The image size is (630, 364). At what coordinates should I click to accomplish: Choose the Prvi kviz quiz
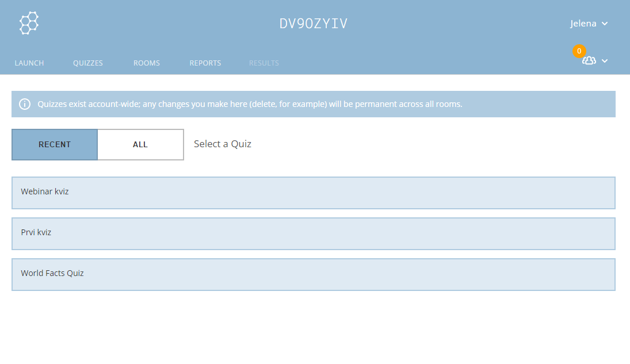pos(313,233)
